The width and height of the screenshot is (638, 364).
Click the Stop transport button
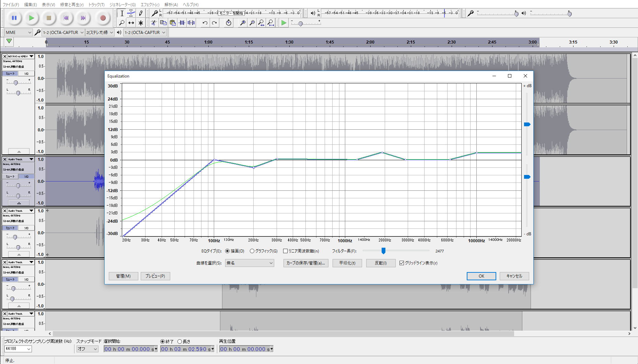(x=49, y=18)
